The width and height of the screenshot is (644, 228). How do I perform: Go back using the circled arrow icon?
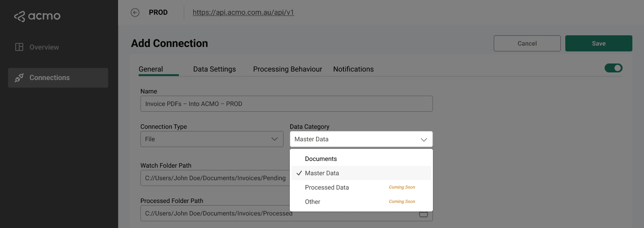[x=135, y=13]
